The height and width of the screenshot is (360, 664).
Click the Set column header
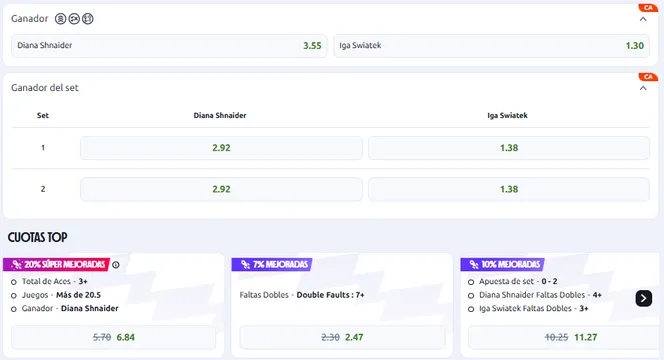pos(43,115)
